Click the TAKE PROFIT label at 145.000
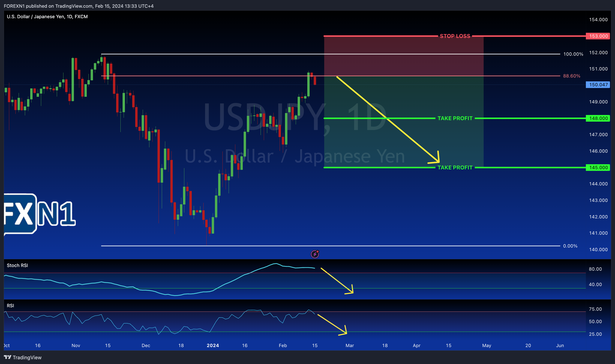This screenshot has height=364, width=615. point(455,167)
